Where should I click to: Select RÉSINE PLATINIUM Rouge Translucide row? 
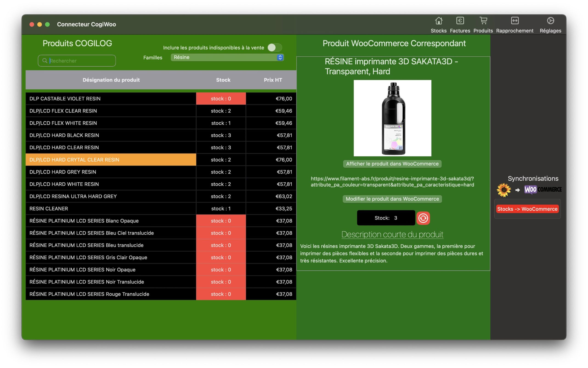click(161, 294)
